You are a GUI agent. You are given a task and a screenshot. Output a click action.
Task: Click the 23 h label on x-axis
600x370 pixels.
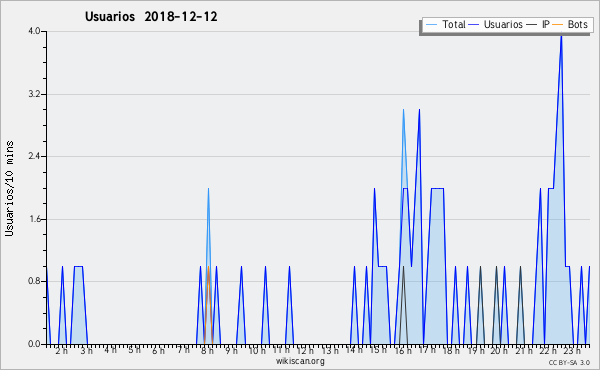pyautogui.click(x=572, y=350)
